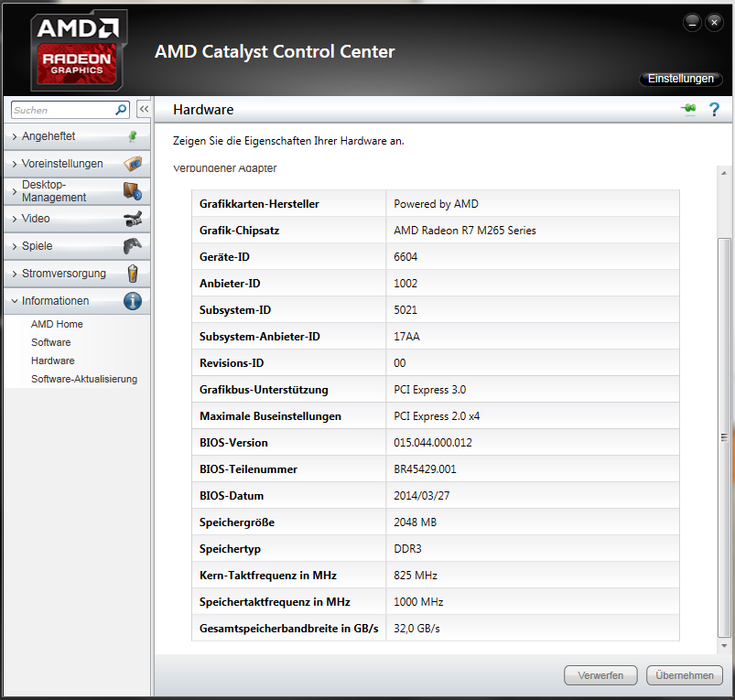
Task: Click the search magnifier icon
Action: click(x=121, y=110)
